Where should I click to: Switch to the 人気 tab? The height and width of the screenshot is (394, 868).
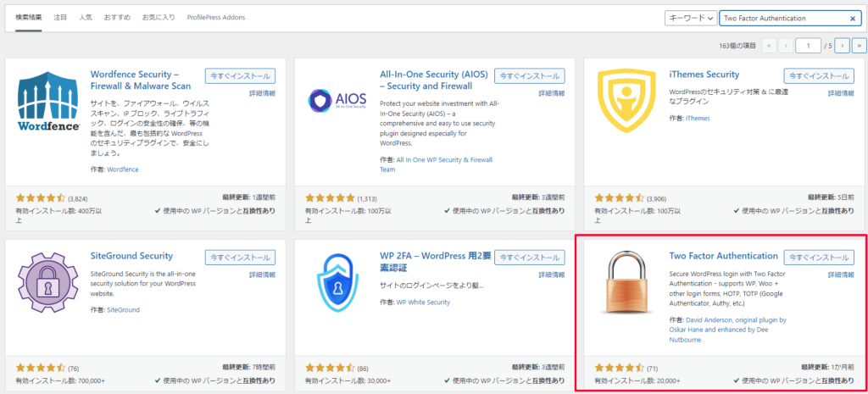(86, 17)
